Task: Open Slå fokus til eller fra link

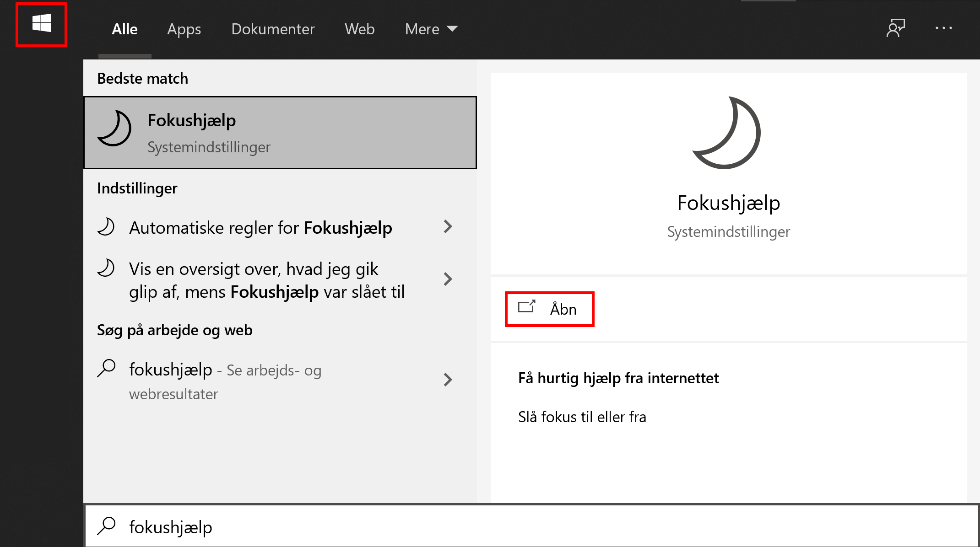Action: pos(582,417)
